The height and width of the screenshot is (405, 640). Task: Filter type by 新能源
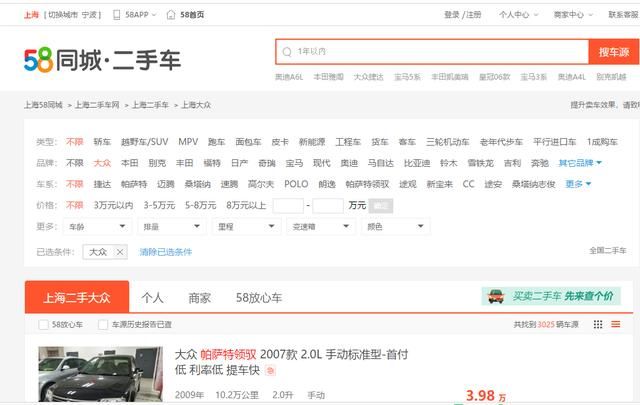(312, 142)
